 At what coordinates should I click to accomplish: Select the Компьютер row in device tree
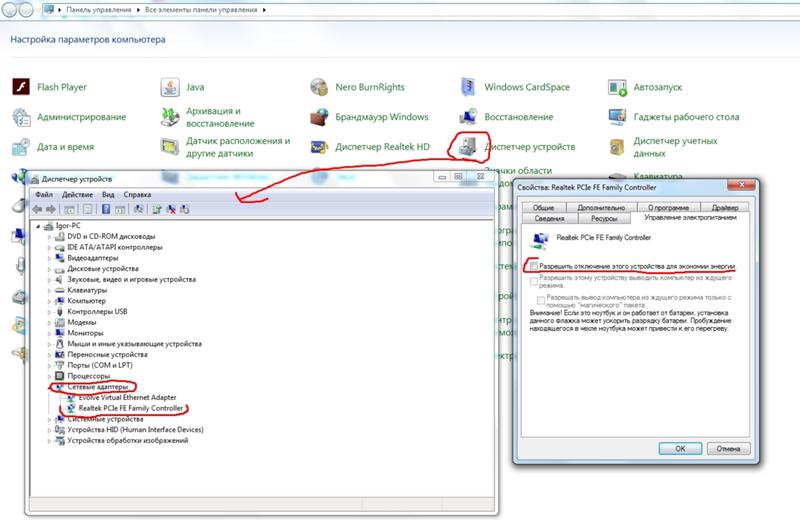click(x=86, y=301)
